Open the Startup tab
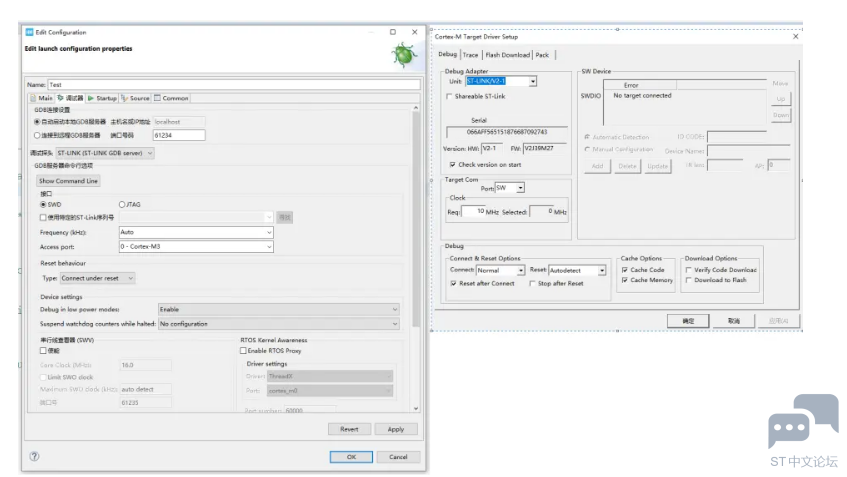 pyautogui.click(x=102, y=98)
